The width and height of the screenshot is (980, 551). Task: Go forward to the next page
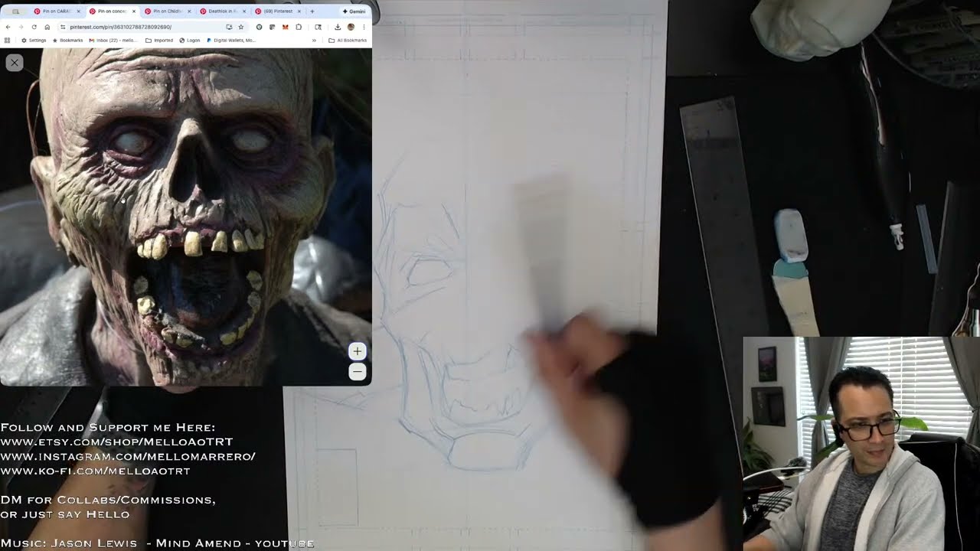point(21,27)
